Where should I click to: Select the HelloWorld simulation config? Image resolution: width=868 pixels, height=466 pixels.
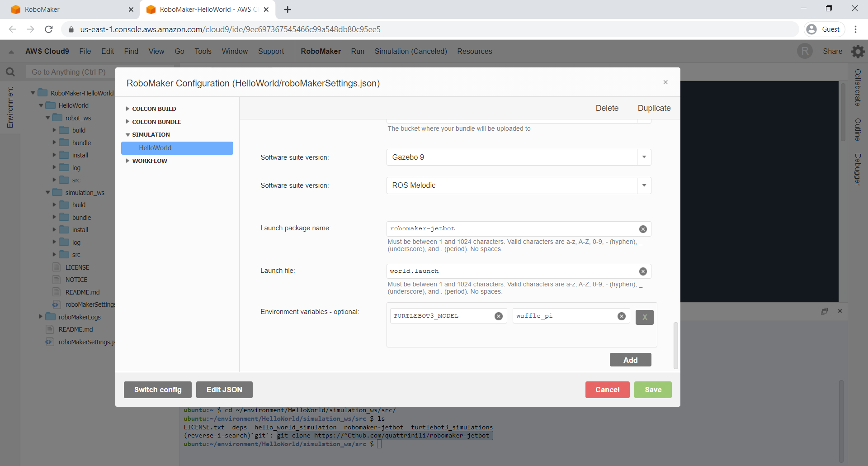[x=177, y=148]
